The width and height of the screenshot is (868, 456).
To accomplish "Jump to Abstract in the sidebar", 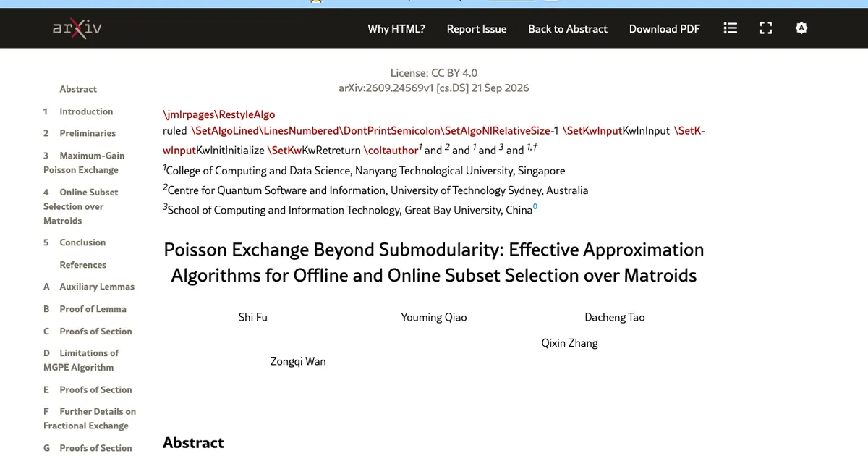I will [78, 89].
